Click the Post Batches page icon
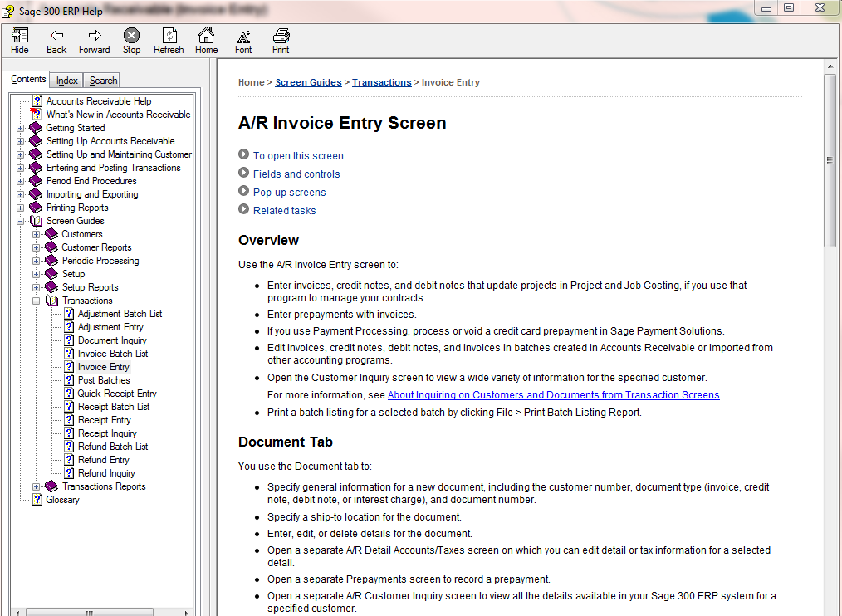The width and height of the screenshot is (842, 616). (x=69, y=379)
